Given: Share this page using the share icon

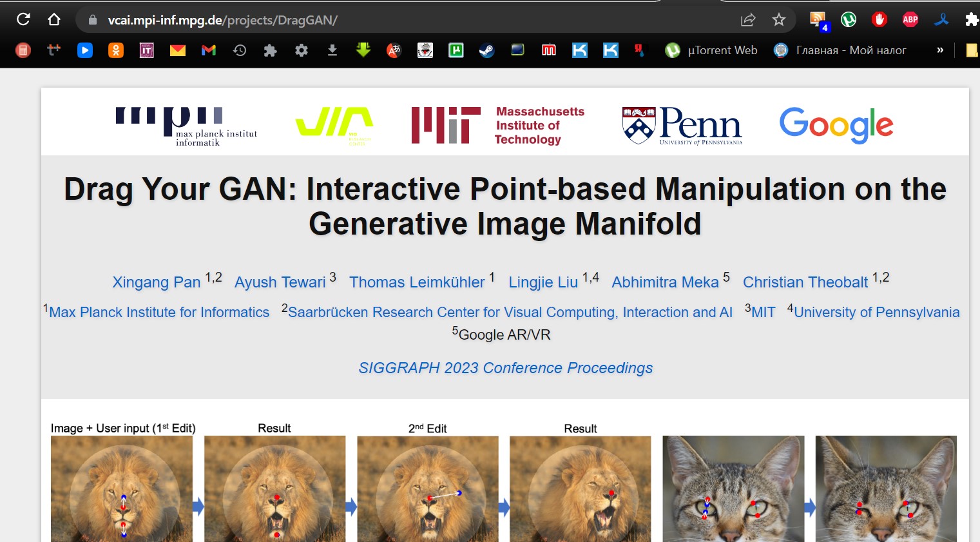Looking at the screenshot, I should (x=748, y=20).
